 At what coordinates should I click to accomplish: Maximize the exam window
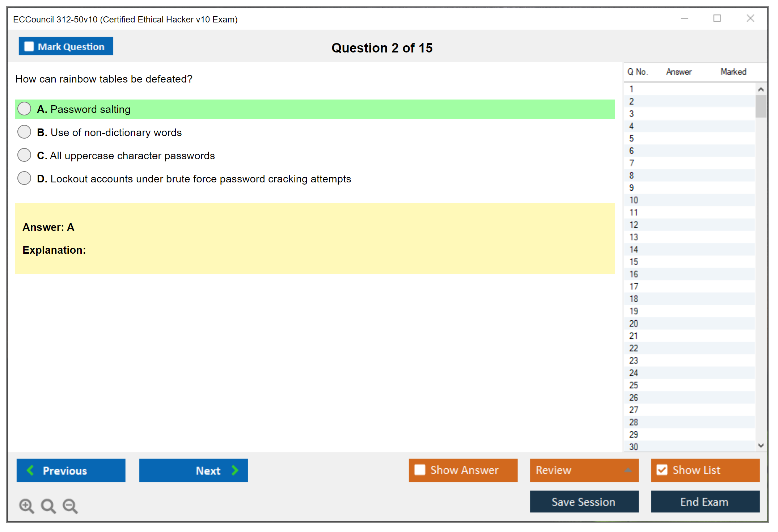click(x=717, y=18)
